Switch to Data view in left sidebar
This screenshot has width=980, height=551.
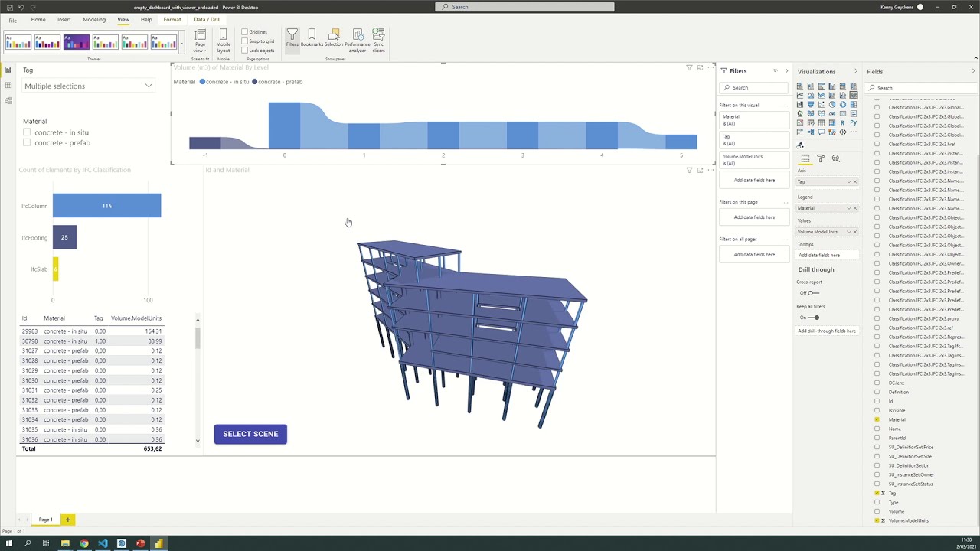click(8, 86)
